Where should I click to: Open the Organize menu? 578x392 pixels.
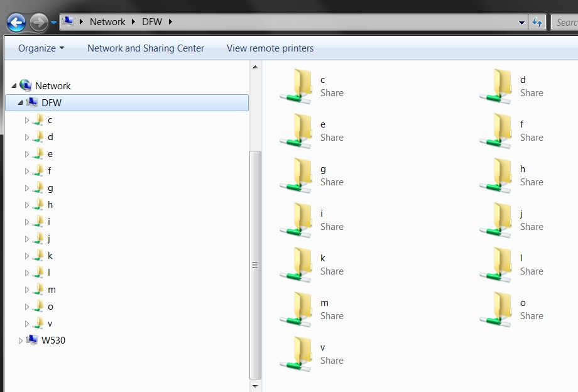click(41, 48)
